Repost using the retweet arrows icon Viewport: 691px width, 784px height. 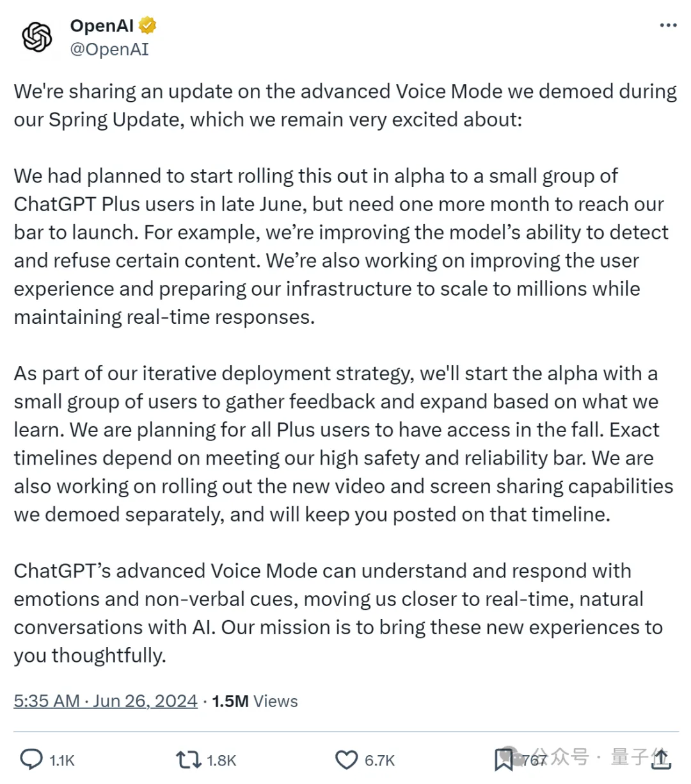(x=188, y=760)
